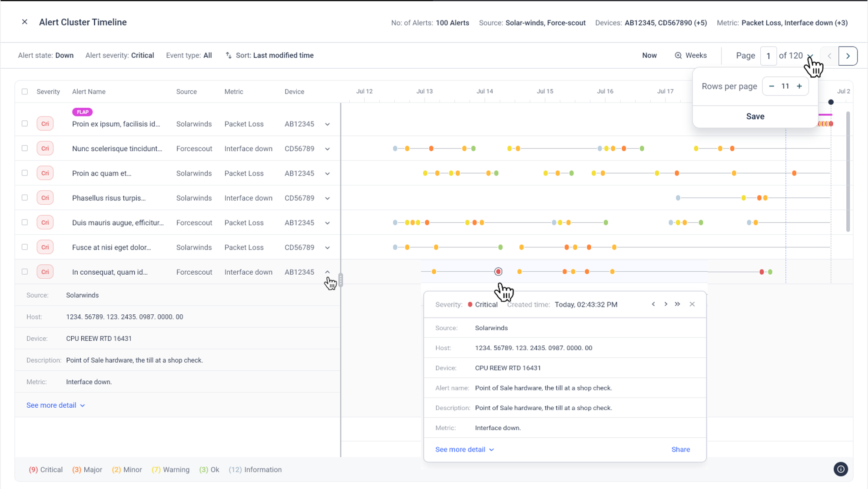The width and height of the screenshot is (868, 489).
Task: Open the Alert severity Critical filter
Action: point(120,55)
